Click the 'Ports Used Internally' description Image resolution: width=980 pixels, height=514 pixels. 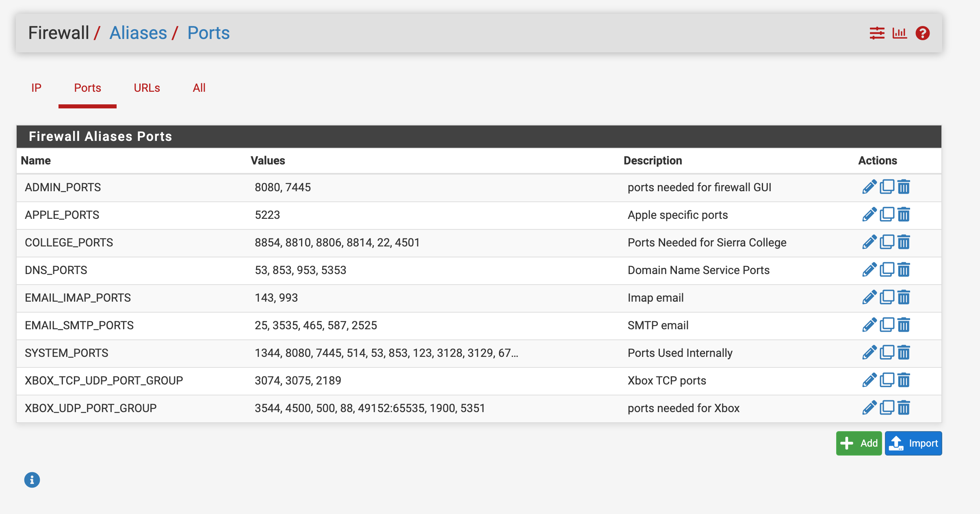680,353
